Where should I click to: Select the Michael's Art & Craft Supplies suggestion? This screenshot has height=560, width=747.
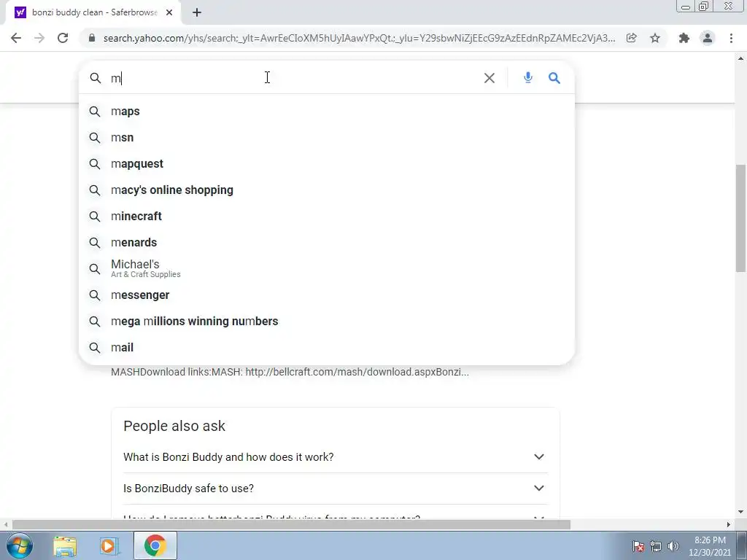click(x=327, y=268)
